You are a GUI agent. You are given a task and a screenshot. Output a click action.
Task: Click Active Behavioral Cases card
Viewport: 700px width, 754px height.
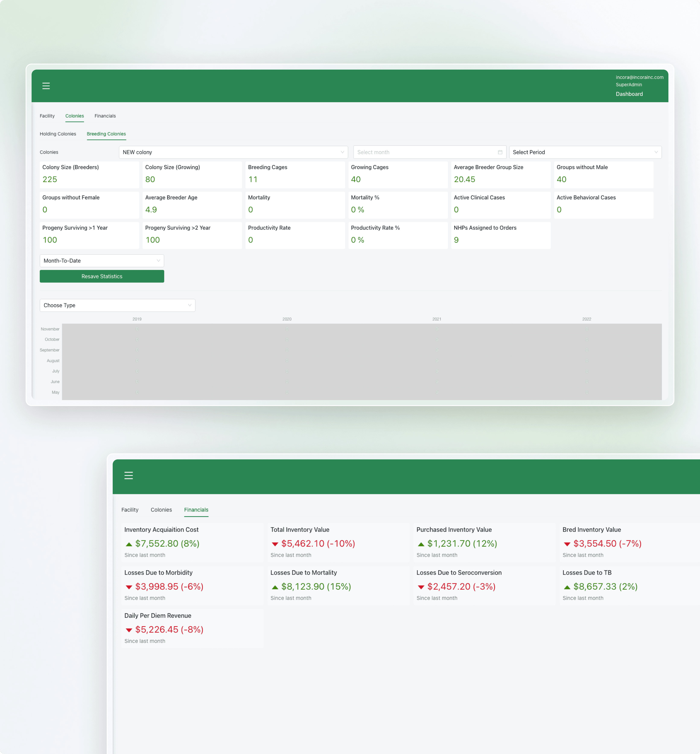pos(603,205)
